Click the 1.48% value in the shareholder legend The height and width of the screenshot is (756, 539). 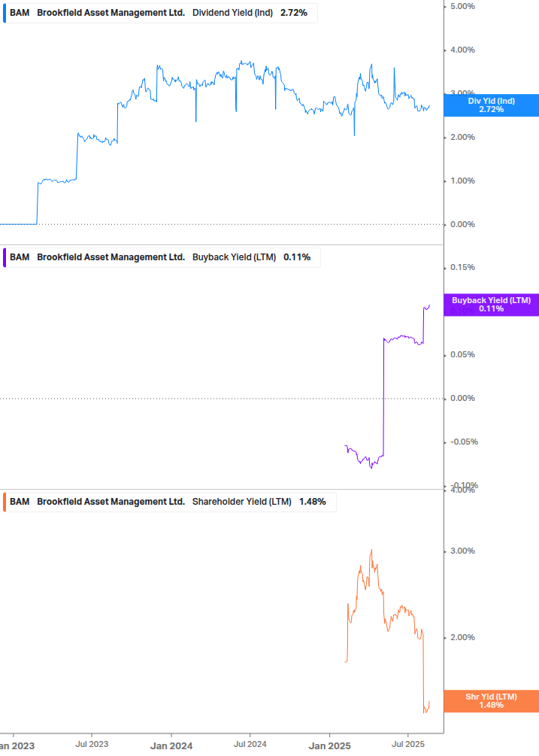(x=313, y=502)
